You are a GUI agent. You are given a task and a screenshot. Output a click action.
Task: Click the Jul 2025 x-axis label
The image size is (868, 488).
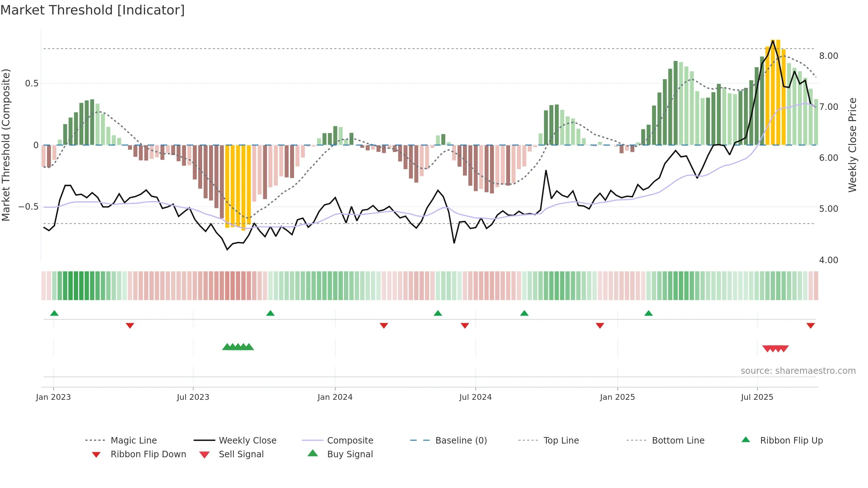(757, 397)
